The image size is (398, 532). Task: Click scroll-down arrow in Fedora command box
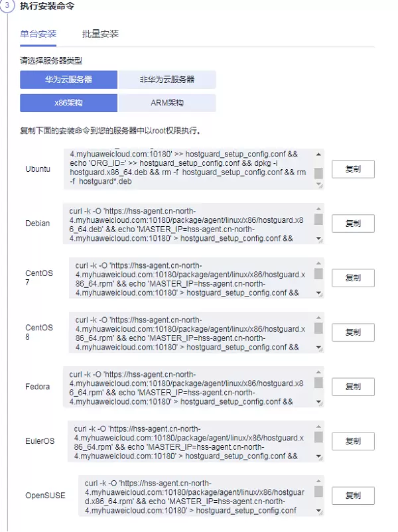click(x=318, y=401)
